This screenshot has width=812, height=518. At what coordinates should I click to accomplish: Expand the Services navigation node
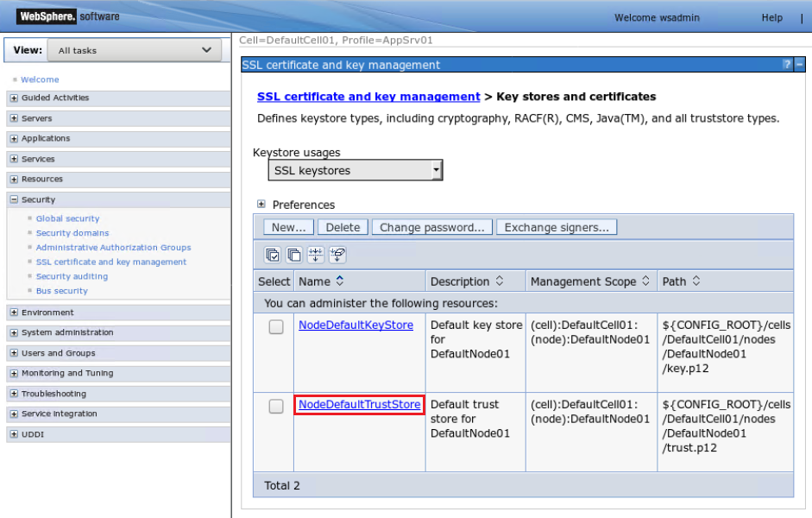pyautogui.click(x=14, y=159)
